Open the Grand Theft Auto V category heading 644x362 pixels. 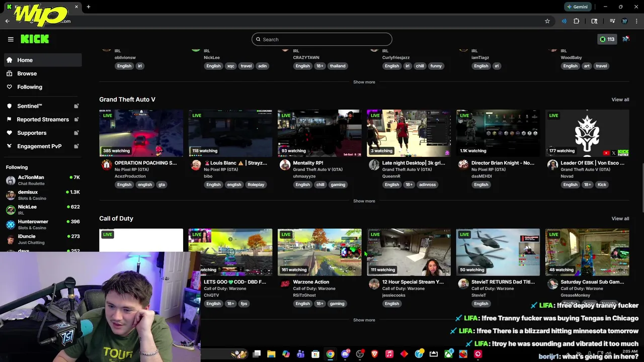pos(127,100)
